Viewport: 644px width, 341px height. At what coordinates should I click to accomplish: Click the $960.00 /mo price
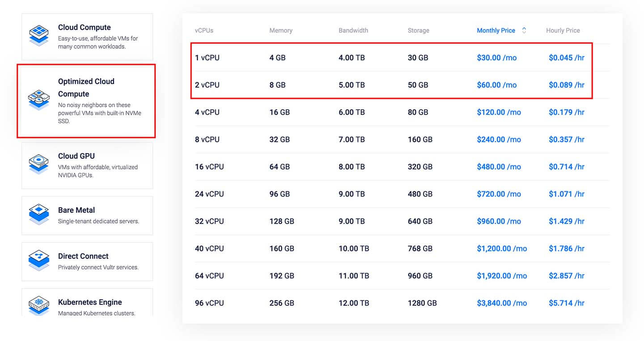coord(499,221)
